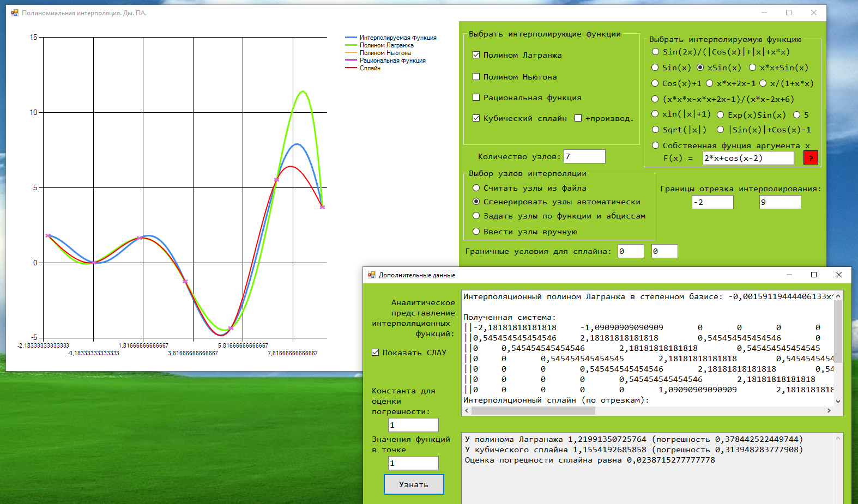Viewport: 858px width, 504px height.
Task: Click right arrow of horizontal scrollbar
Action: pyautogui.click(x=829, y=411)
